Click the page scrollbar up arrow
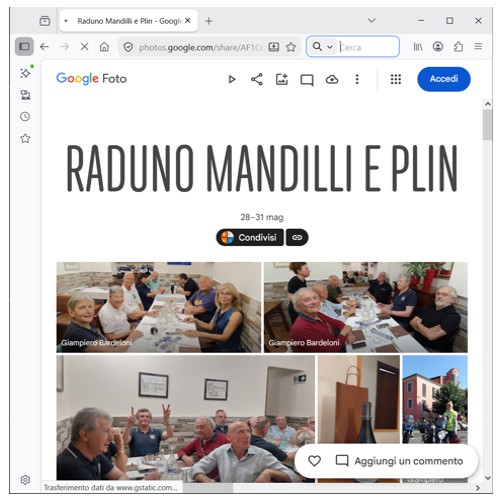 click(488, 104)
